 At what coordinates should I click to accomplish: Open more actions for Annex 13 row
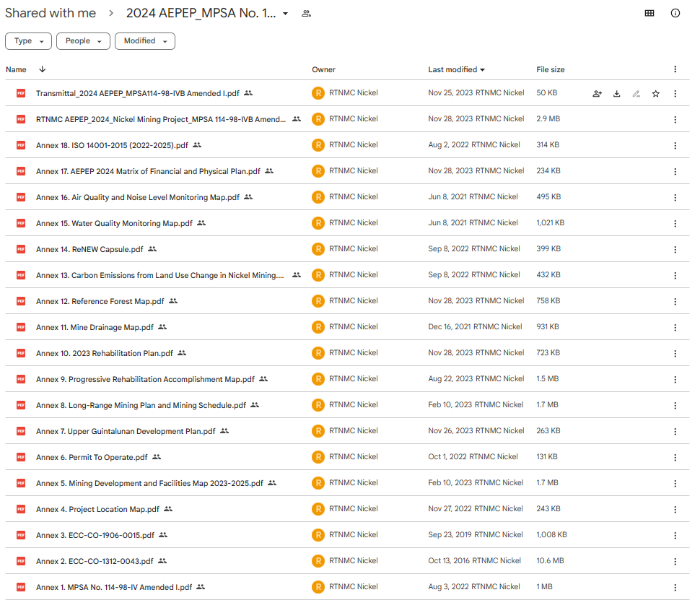click(x=675, y=276)
